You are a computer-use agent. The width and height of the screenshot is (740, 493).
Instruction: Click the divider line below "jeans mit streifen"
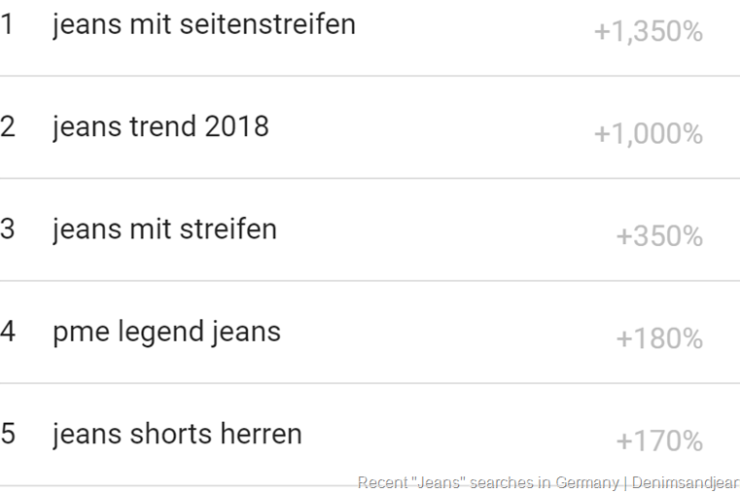click(370, 281)
